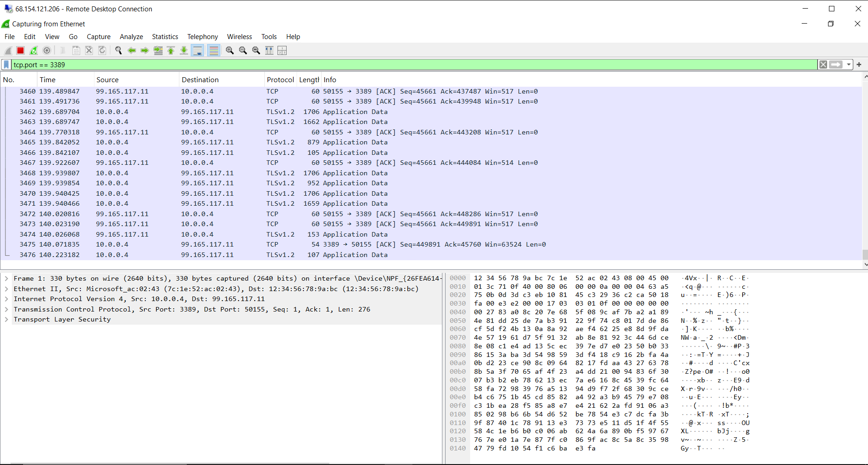The height and width of the screenshot is (465, 868).
Task: Open recent display filters dropdown
Action: click(848, 65)
